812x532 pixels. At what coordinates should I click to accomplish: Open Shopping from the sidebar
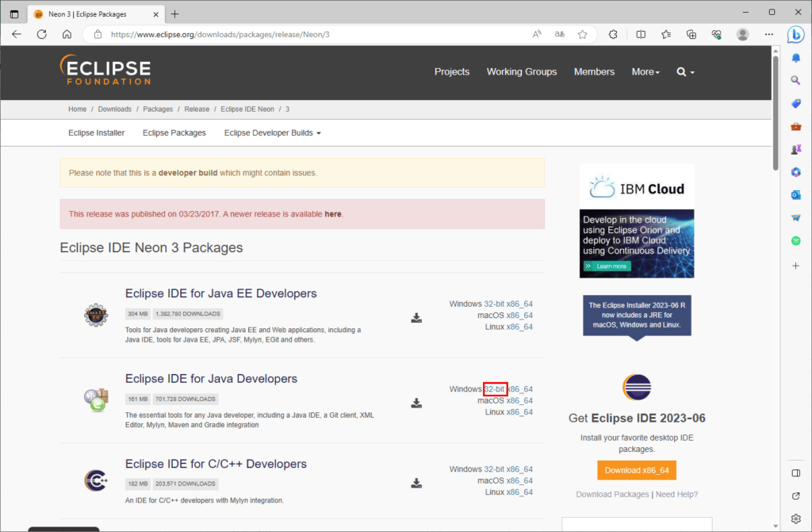[x=795, y=103]
